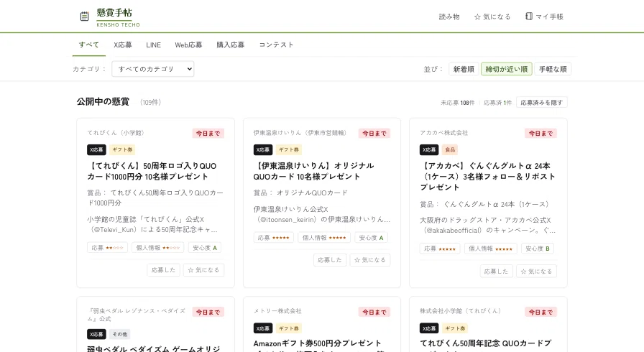Mark the 50周年ロゴ入りQUOカード card as 応募した
The width and height of the screenshot is (644, 352).
coord(163,270)
